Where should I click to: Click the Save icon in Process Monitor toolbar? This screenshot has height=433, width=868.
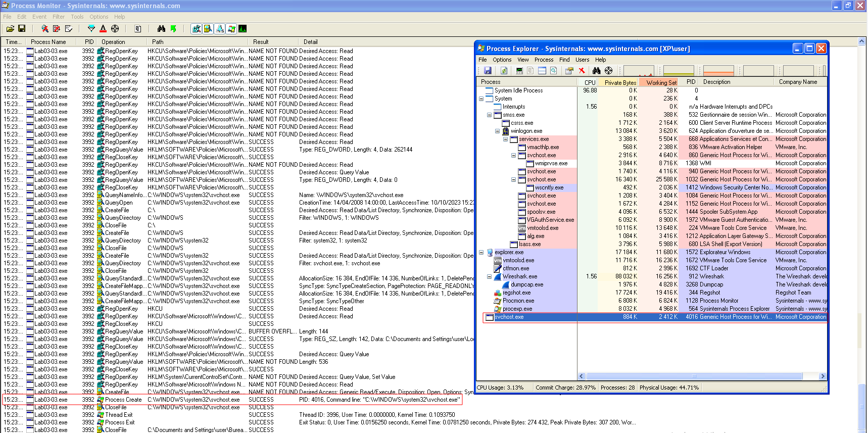coord(22,29)
